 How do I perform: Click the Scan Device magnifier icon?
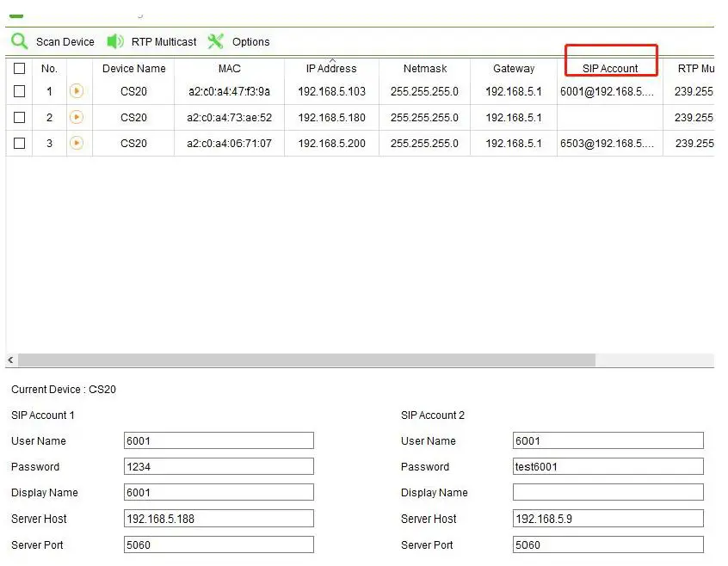click(x=19, y=41)
